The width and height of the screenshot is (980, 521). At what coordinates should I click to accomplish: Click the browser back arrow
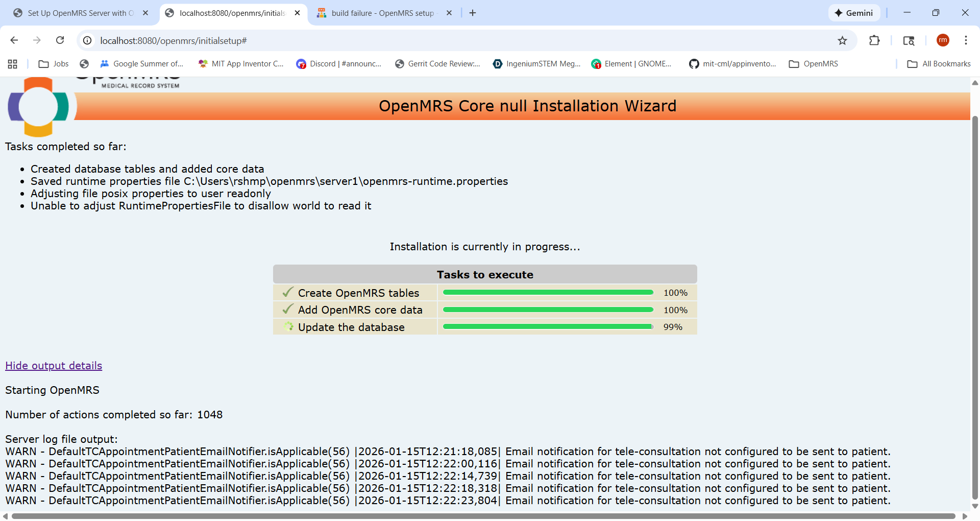pos(14,40)
